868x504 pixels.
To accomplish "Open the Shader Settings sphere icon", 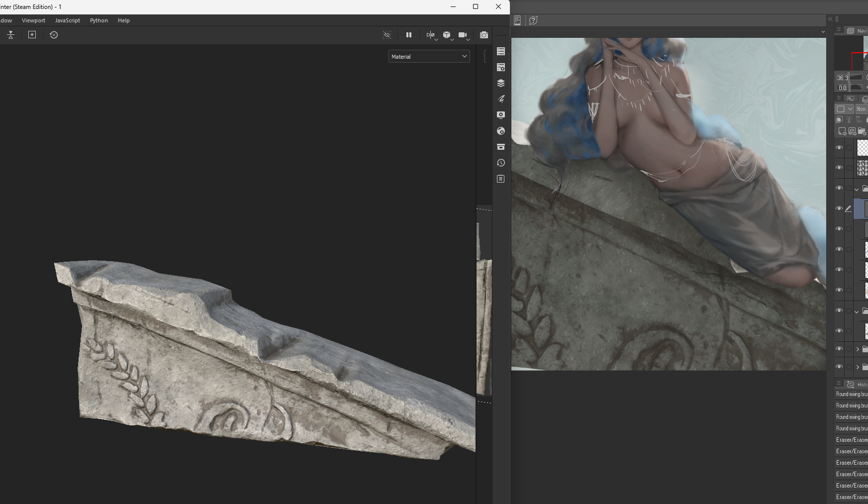I will tap(501, 131).
